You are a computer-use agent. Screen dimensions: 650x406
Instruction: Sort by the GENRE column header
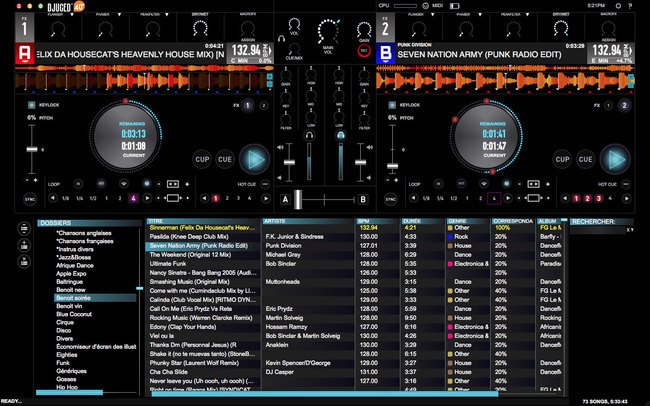[467, 221]
